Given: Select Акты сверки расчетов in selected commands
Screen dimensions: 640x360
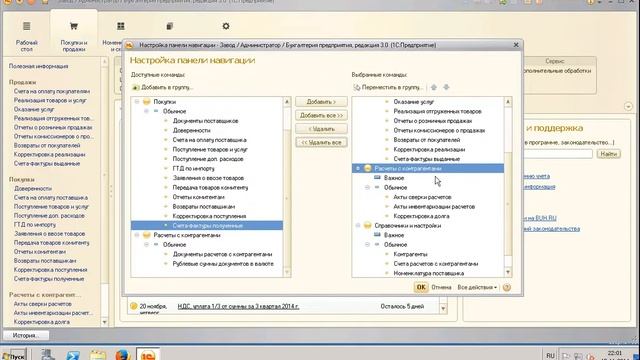Looking at the screenshot, I should coord(422,197).
